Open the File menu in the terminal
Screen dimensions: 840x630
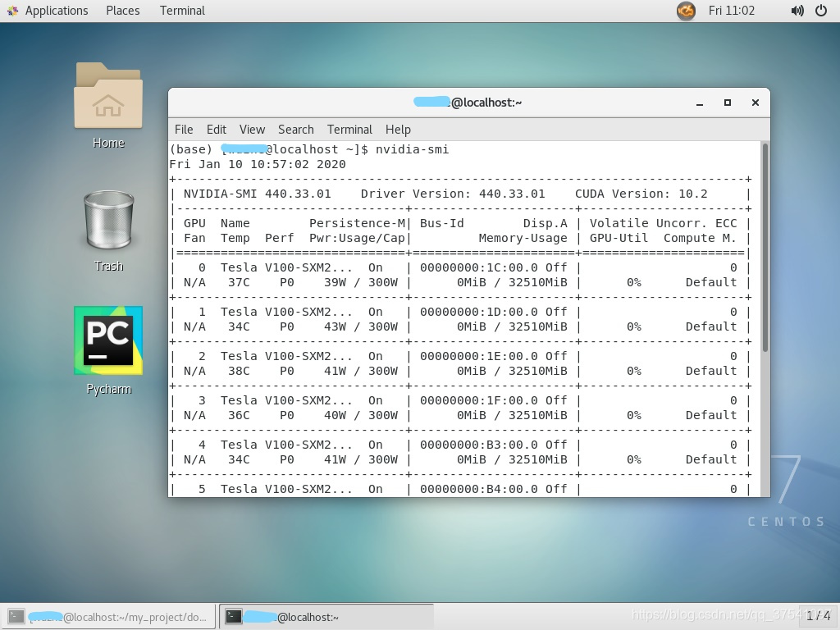pyautogui.click(x=184, y=130)
